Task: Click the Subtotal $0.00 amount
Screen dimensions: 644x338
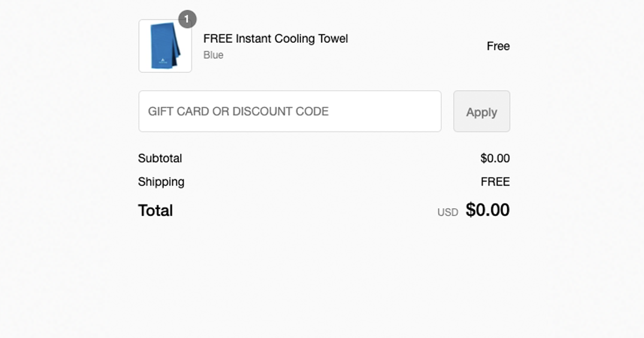Action: [495, 158]
